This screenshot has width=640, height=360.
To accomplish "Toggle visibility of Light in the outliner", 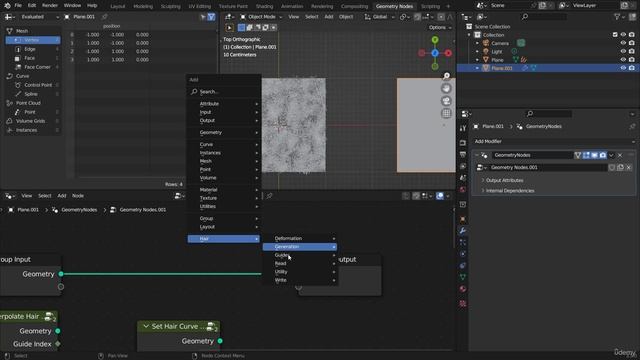I will point(623,51).
